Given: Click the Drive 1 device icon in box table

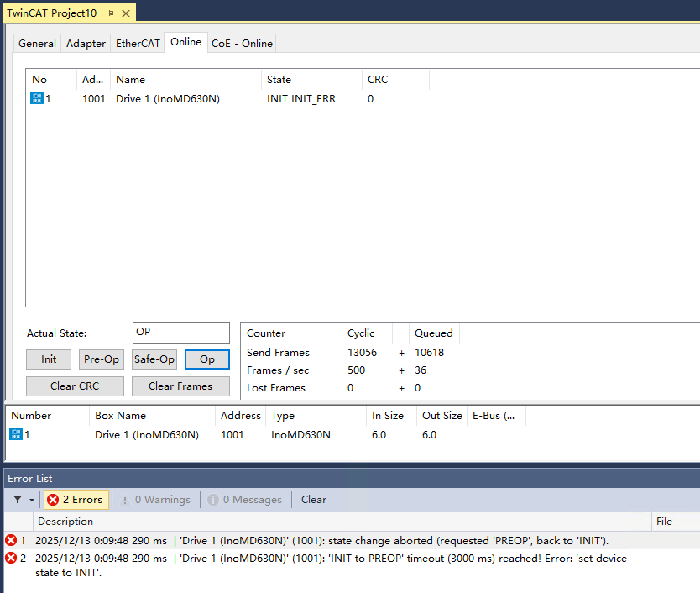Looking at the screenshot, I should [x=16, y=434].
